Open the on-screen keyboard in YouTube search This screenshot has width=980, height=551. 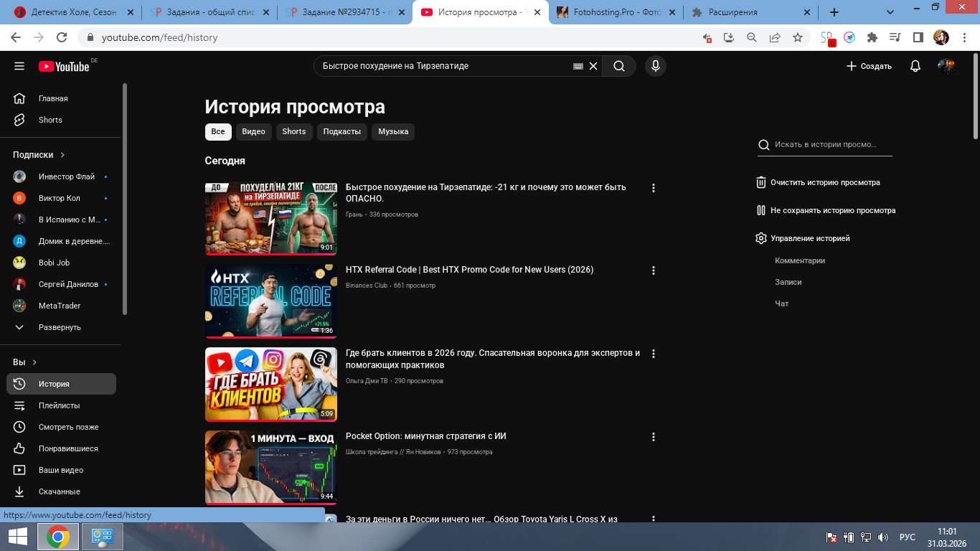coord(578,66)
